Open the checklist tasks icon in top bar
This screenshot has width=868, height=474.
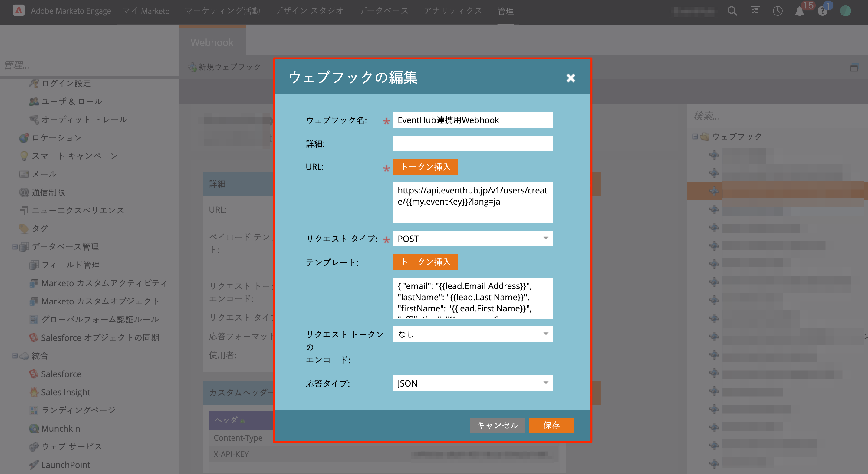pos(755,11)
